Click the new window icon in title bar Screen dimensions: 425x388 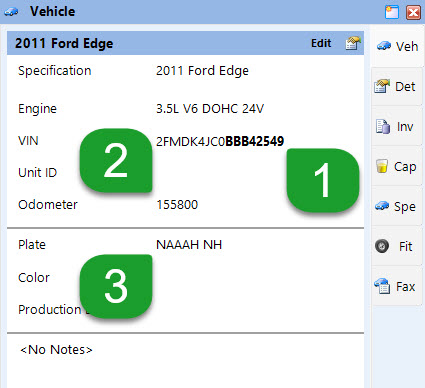(392, 12)
